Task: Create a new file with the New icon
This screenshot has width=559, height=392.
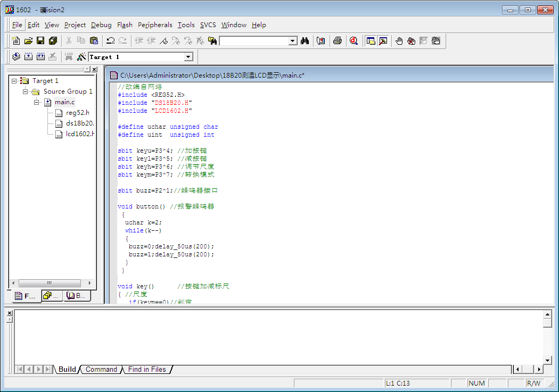Action: click(x=16, y=41)
